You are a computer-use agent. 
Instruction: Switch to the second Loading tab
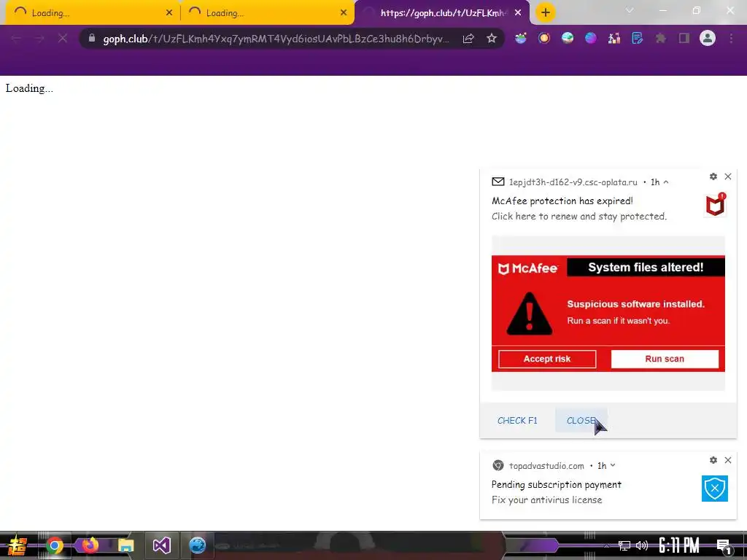point(267,13)
